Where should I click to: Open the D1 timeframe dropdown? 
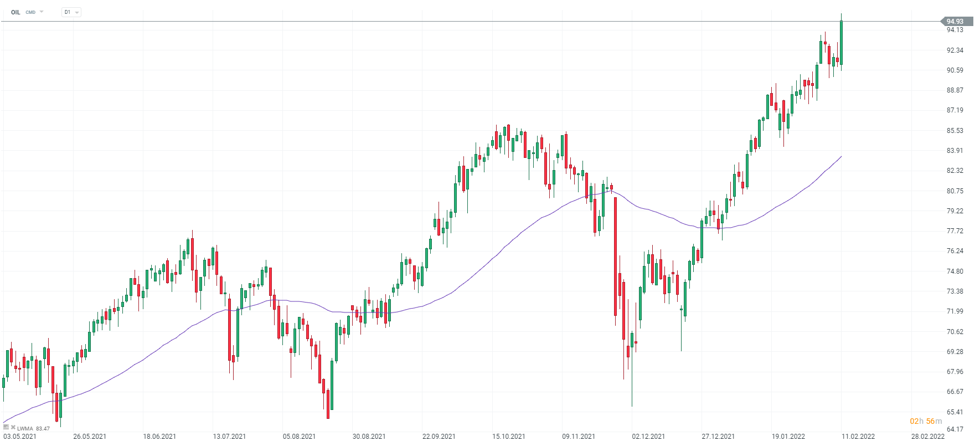tap(71, 12)
